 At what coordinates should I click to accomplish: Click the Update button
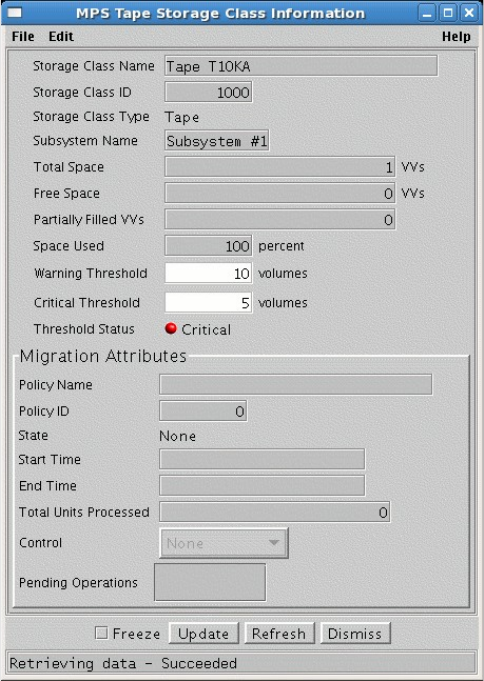(203, 633)
